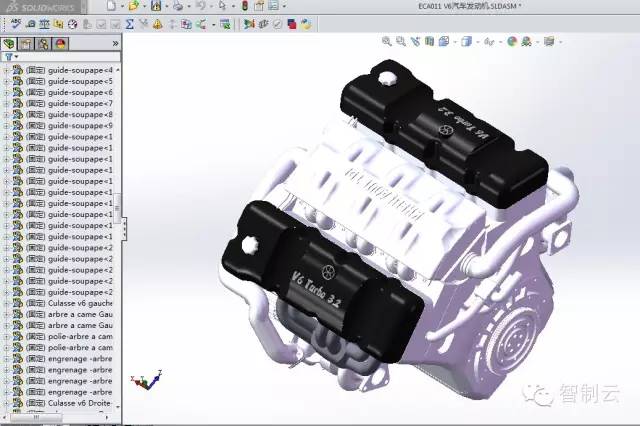Open the Hide/Show Items dropdown arrow

pos(500,42)
